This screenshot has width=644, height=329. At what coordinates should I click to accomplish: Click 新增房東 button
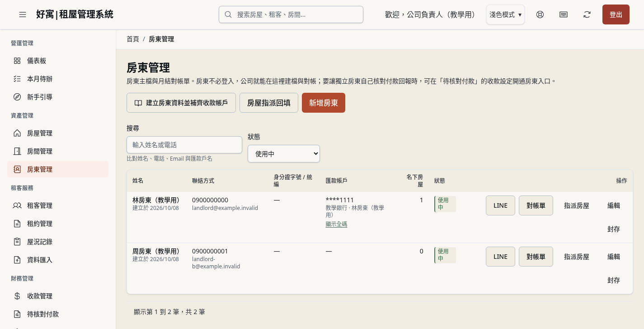click(x=324, y=103)
